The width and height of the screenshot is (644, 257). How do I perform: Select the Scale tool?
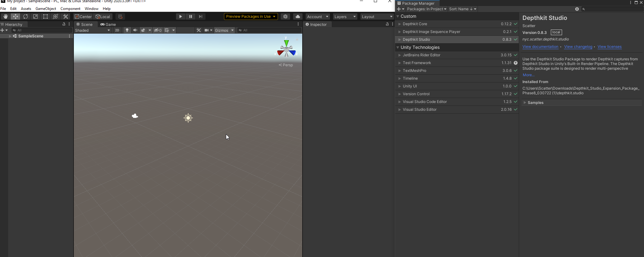point(36,16)
